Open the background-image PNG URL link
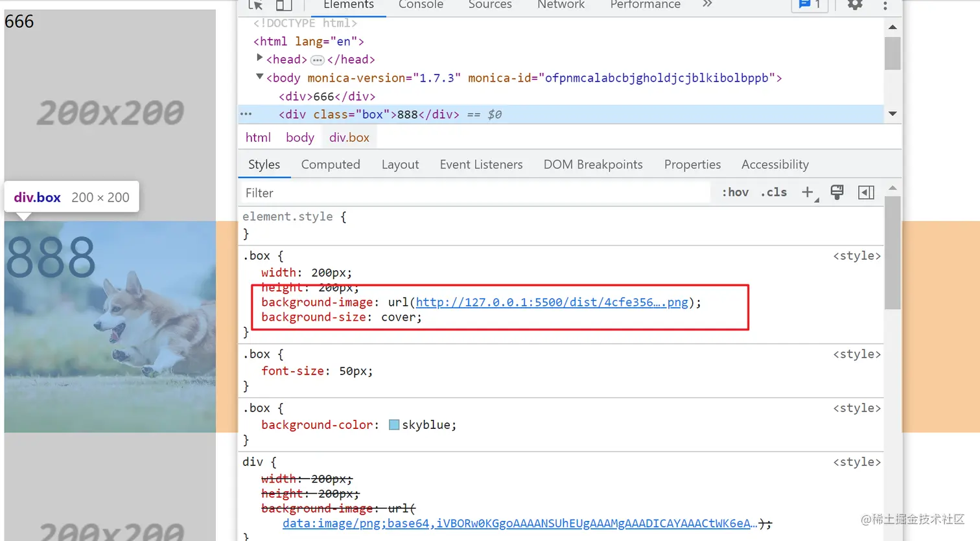This screenshot has width=980, height=541. (x=552, y=303)
